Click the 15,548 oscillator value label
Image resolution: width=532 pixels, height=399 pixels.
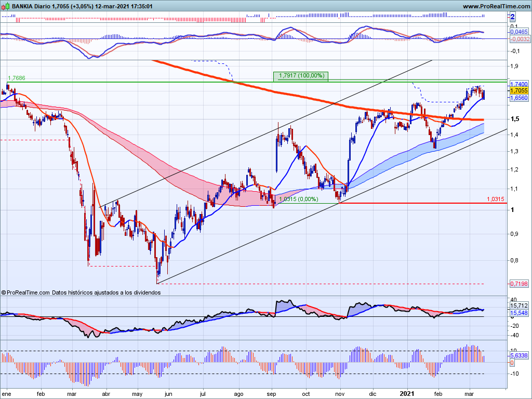point(519,313)
